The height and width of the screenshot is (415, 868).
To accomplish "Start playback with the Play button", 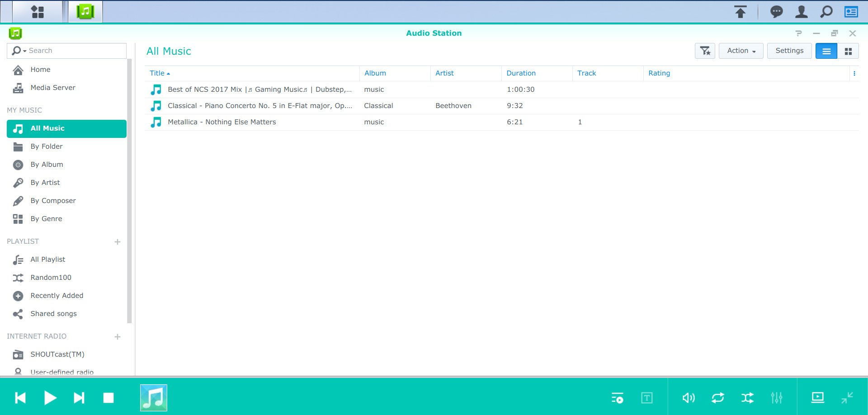I will (50, 398).
